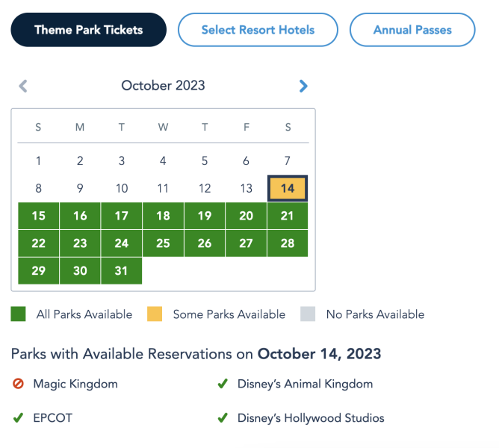Click the checkmark next to Disney's Animal Kingdom
Screen dimensions: 499x448
click(222, 384)
